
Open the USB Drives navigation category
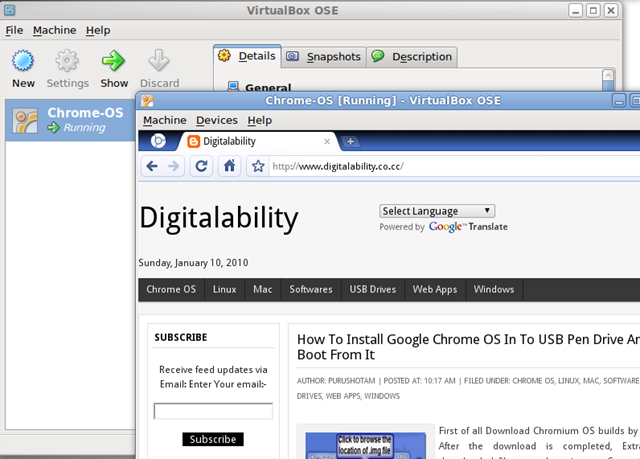pyautogui.click(x=373, y=290)
